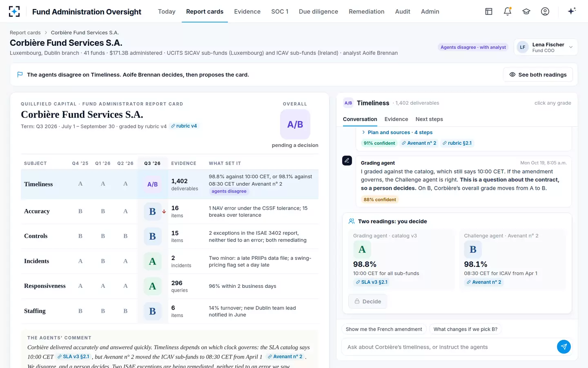
Task: Click the Staffing B grade badge for Q3 '26
Action: (153, 311)
